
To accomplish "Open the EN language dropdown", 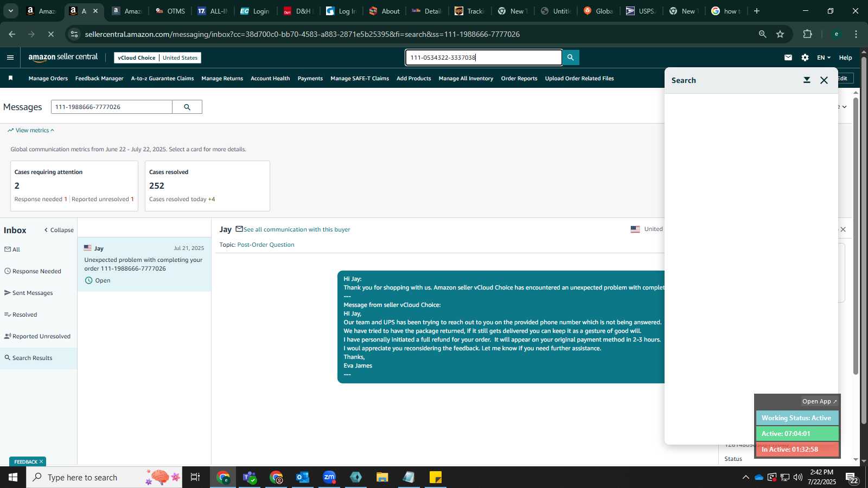I will tap(824, 57).
